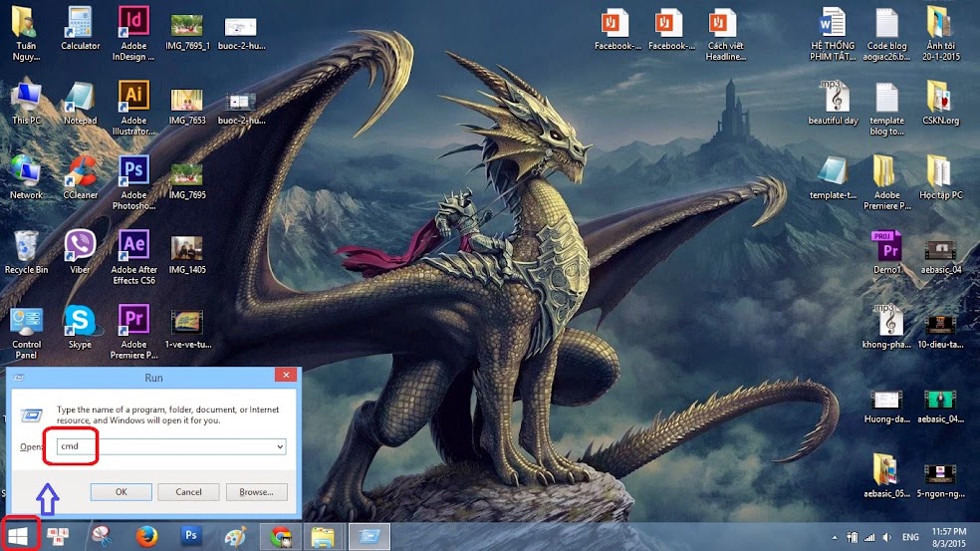Open the Viber desktop icon
This screenshot has width=980, height=551.
pos(80,251)
